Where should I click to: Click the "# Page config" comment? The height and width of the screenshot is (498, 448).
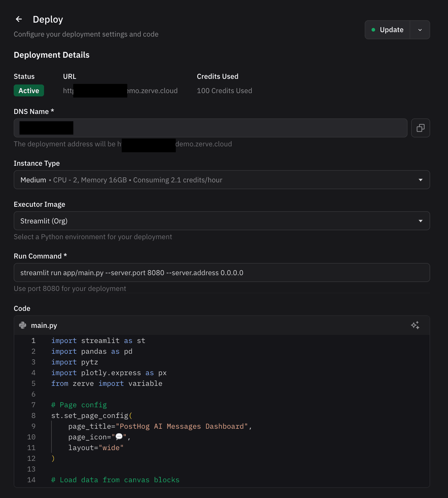(x=79, y=405)
